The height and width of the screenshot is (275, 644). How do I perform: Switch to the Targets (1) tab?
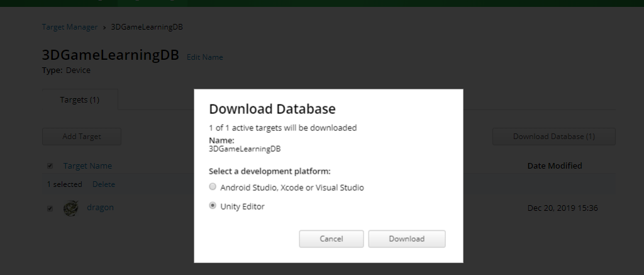pyautogui.click(x=80, y=99)
